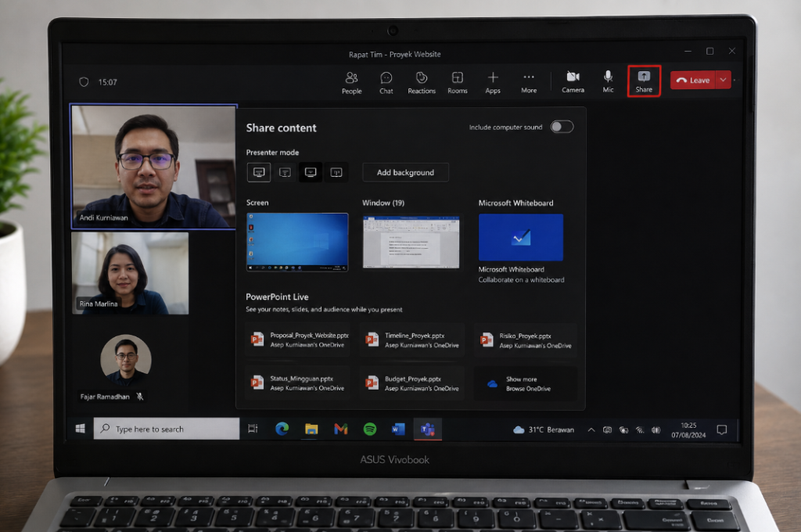Click Fajar Ramadhan's muted mic icon

click(140, 397)
